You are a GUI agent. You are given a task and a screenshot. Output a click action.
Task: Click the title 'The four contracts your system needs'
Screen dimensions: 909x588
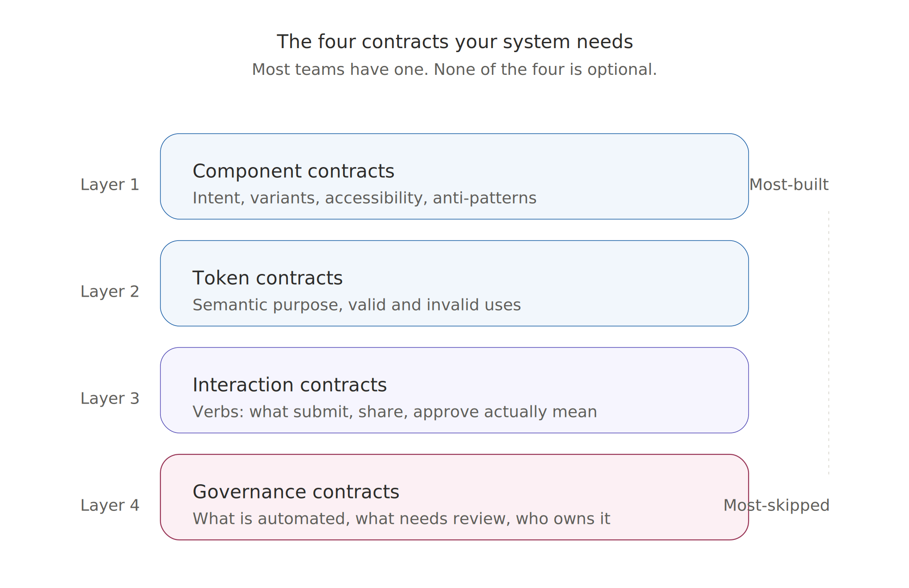pyautogui.click(x=454, y=42)
